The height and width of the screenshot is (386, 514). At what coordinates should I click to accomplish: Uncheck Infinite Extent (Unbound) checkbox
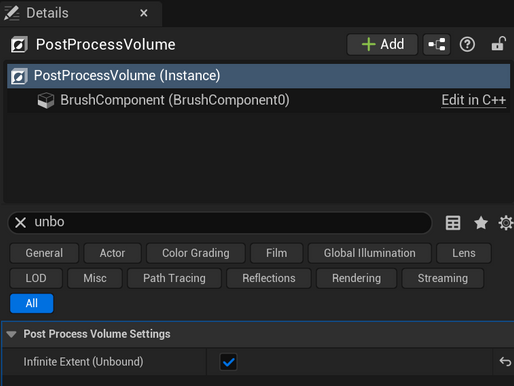click(x=228, y=362)
